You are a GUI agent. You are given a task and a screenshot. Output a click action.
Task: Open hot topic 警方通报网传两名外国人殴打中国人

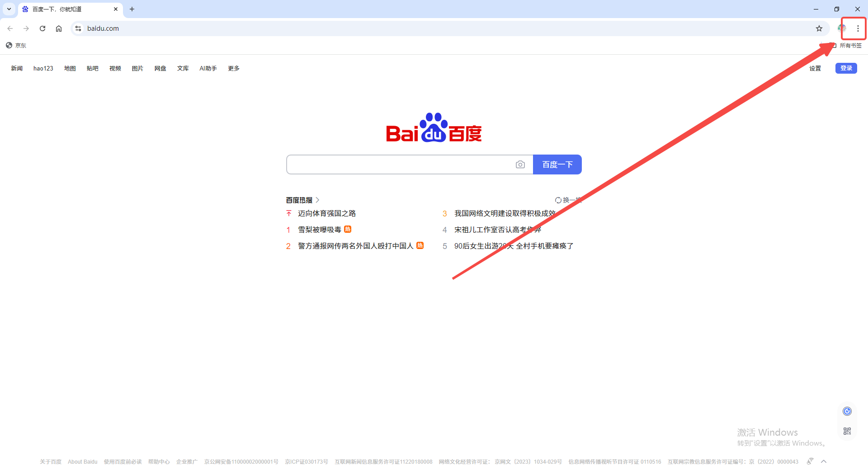[356, 246]
